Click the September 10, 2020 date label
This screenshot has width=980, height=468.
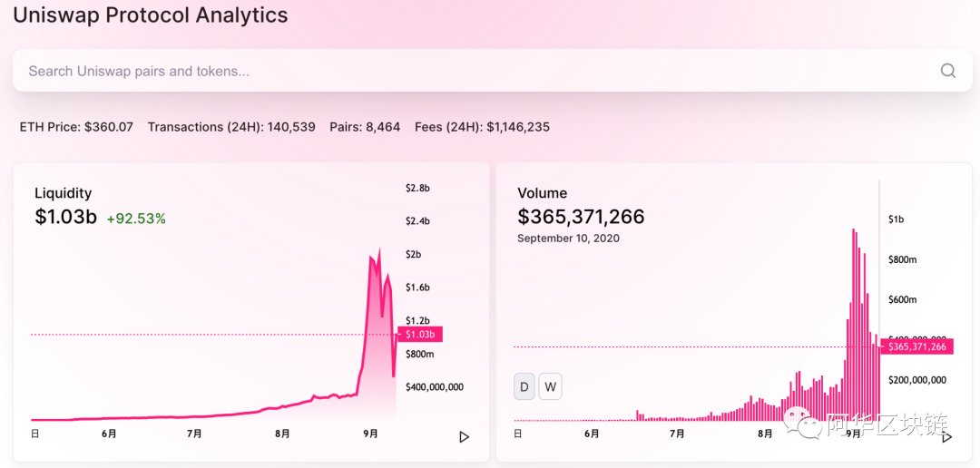569,238
